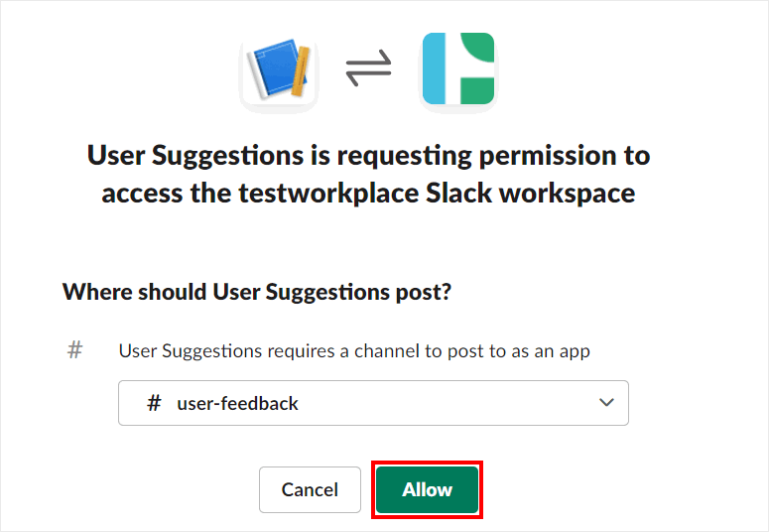Click the two-way exchange arrows icon
Image resolution: width=769 pixels, height=532 pixels.
coord(368,69)
